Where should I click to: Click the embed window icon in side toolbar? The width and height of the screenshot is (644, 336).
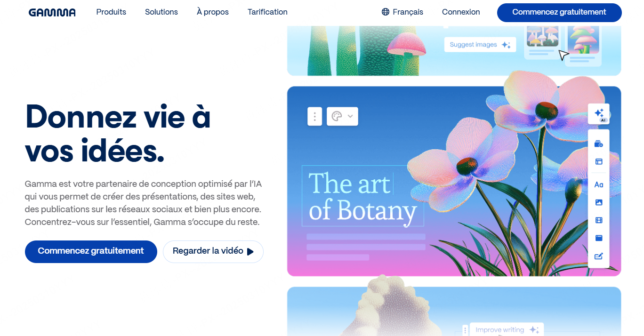[599, 238]
